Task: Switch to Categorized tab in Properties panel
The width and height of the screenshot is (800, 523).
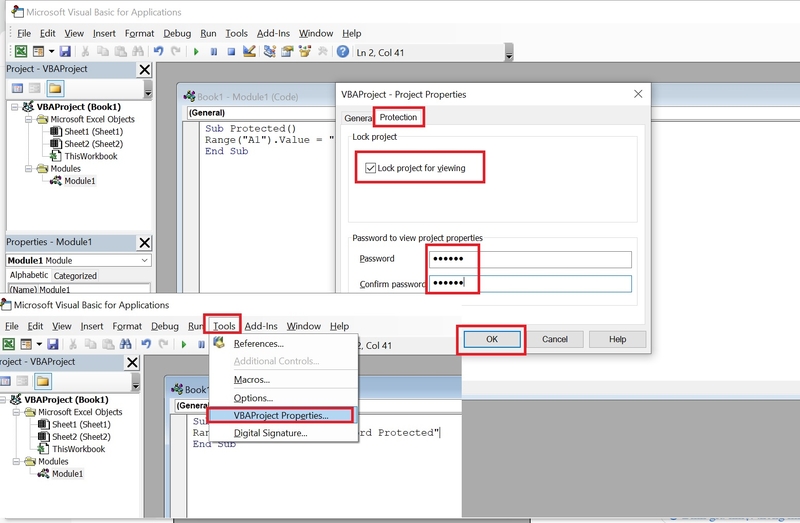Action: tap(75, 276)
